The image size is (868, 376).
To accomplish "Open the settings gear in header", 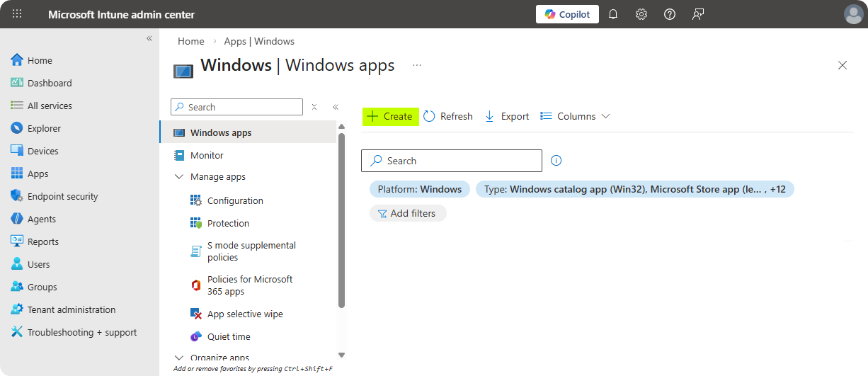I will click(641, 14).
